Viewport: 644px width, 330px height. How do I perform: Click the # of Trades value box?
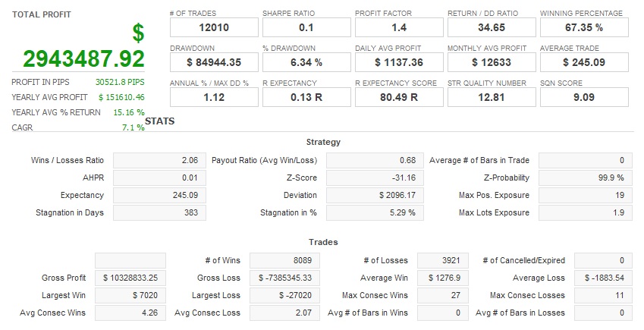point(214,28)
